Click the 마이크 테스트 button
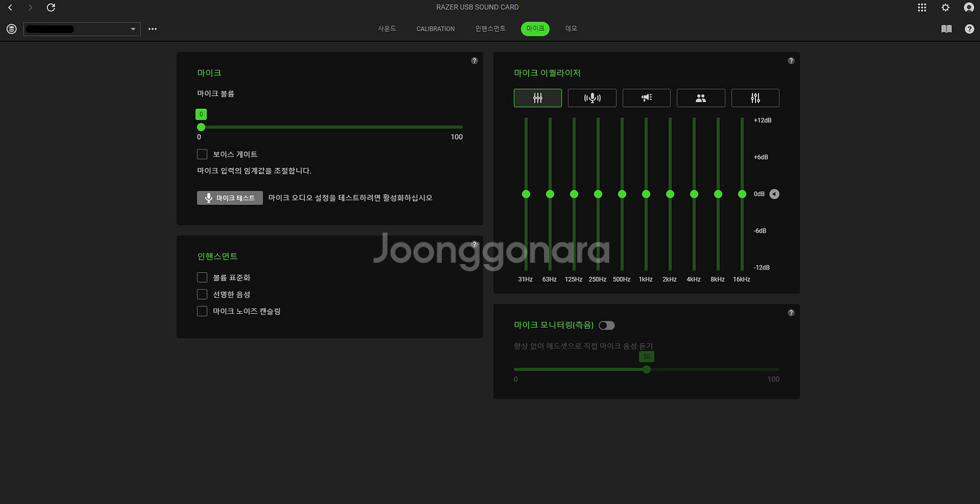The height and width of the screenshot is (504, 980). pyautogui.click(x=230, y=198)
